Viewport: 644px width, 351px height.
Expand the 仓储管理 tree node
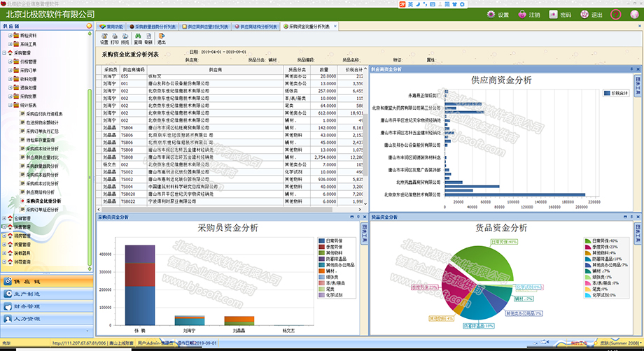(x=4, y=218)
